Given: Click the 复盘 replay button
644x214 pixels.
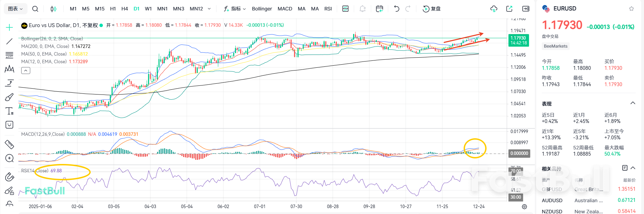Looking at the screenshot, I should pos(432,9).
